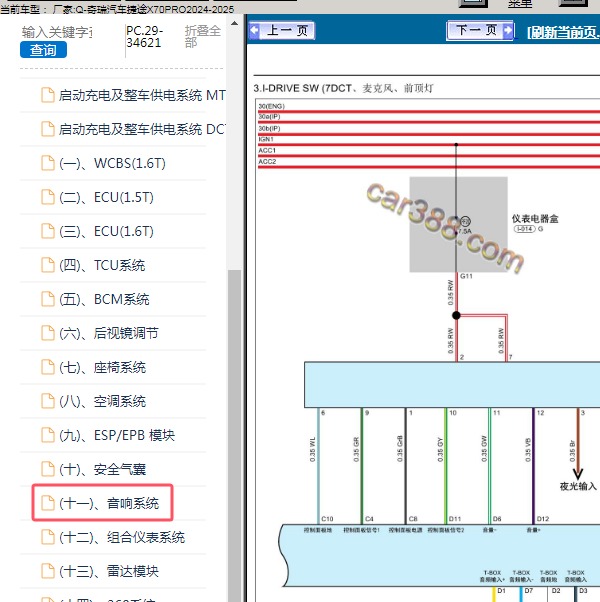Click the PC.29-34621 code text

(145, 36)
